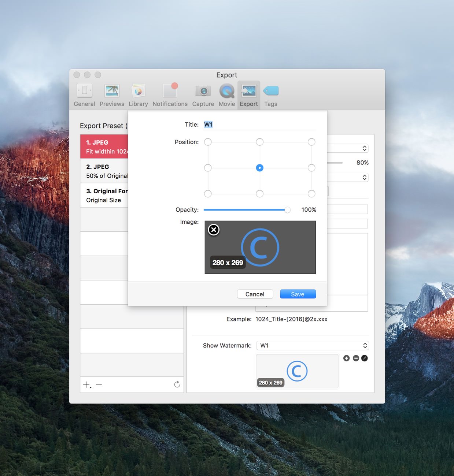The height and width of the screenshot is (476, 454).
Task: Click the W1 watermark preview thumbnail
Action: (x=297, y=371)
